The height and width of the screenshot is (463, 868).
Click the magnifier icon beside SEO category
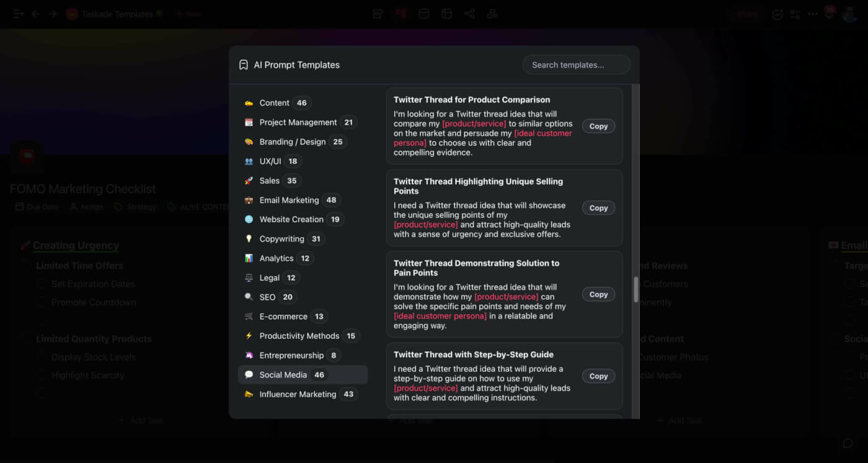[x=250, y=297]
